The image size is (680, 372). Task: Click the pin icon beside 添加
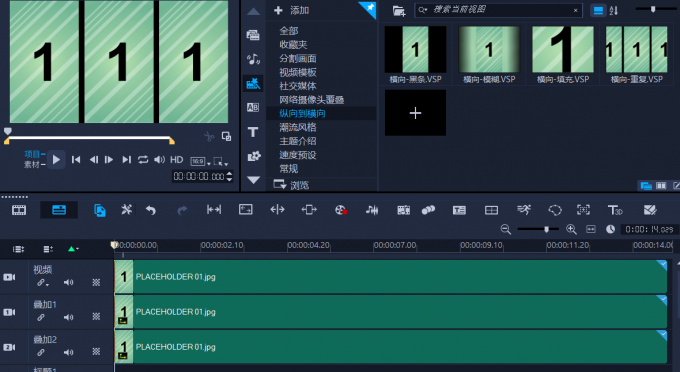[x=369, y=8]
